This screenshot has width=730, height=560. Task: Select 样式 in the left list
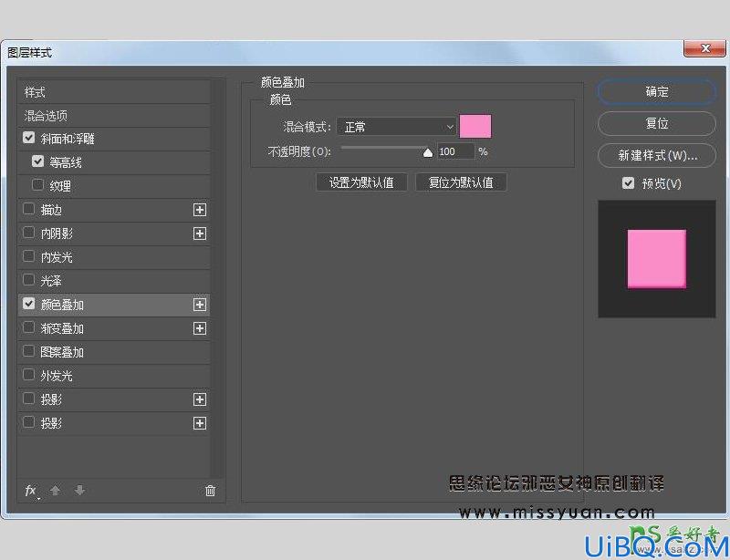[x=114, y=92]
